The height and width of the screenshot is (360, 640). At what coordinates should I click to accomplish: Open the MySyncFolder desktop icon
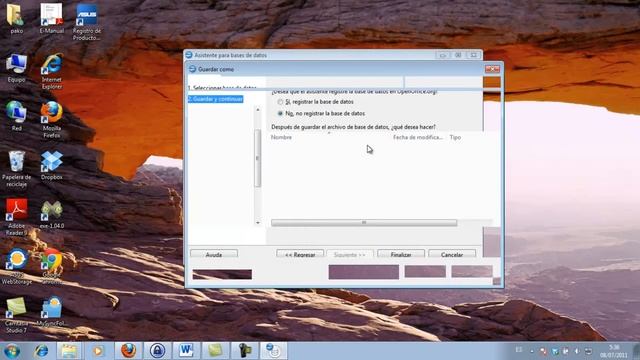coord(51,311)
